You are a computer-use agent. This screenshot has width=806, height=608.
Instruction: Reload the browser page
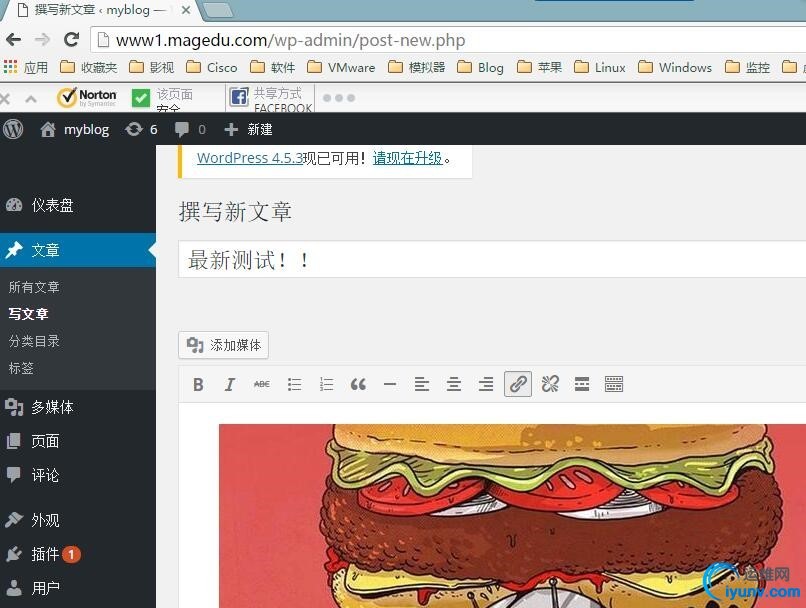[71, 40]
